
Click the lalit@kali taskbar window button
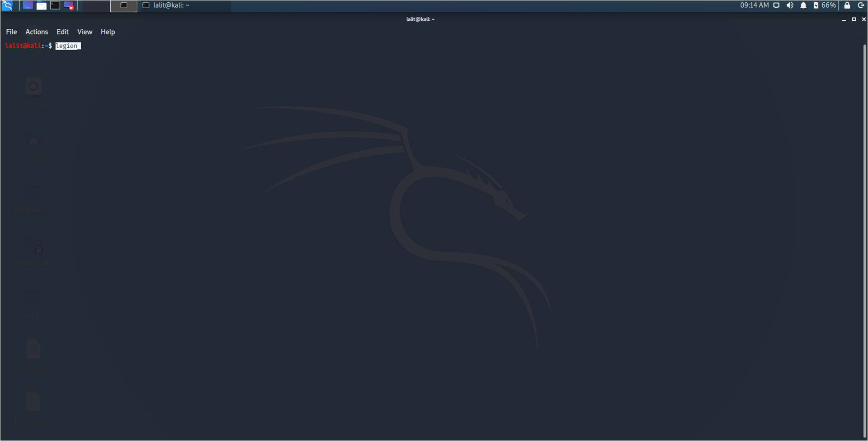185,5
